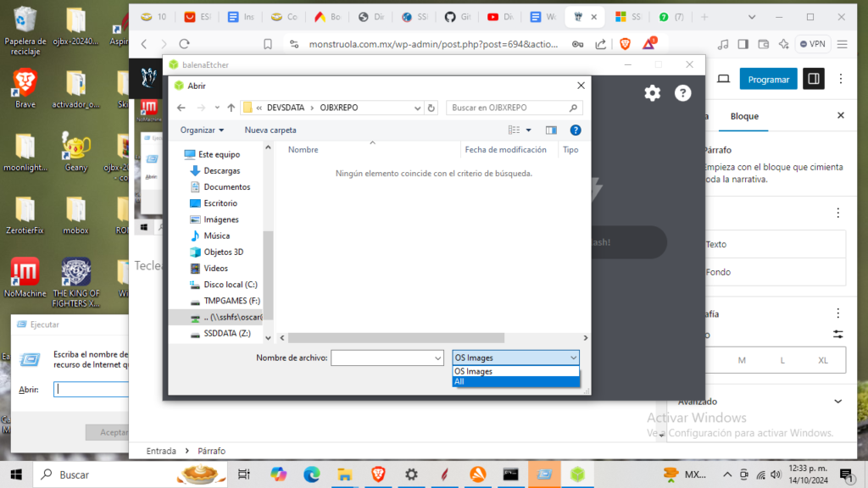Bookmark this page in Brave
This screenshot has width=868, height=488.
pyautogui.click(x=268, y=44)
